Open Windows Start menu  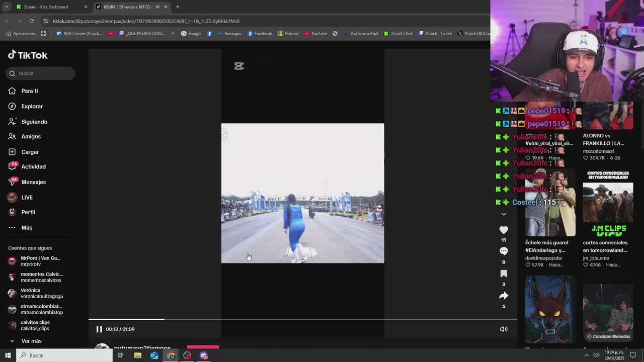click(8, 355)
